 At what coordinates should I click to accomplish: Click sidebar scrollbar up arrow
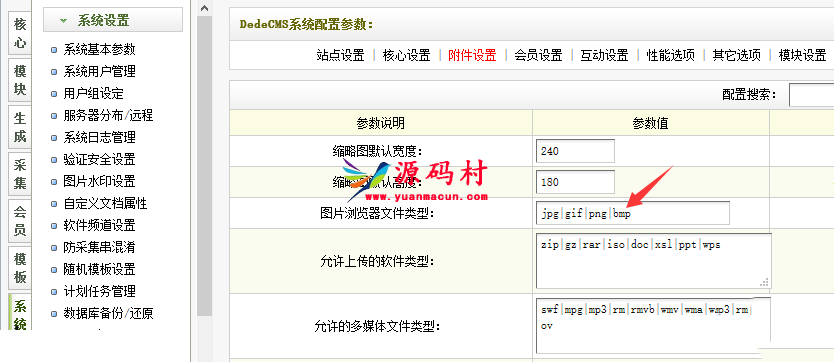click(x=205, y=8)
